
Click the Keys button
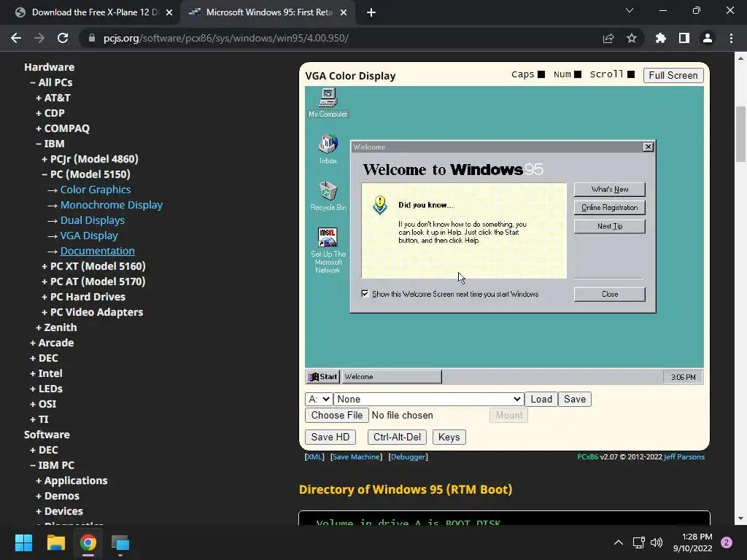coord(449,437)
